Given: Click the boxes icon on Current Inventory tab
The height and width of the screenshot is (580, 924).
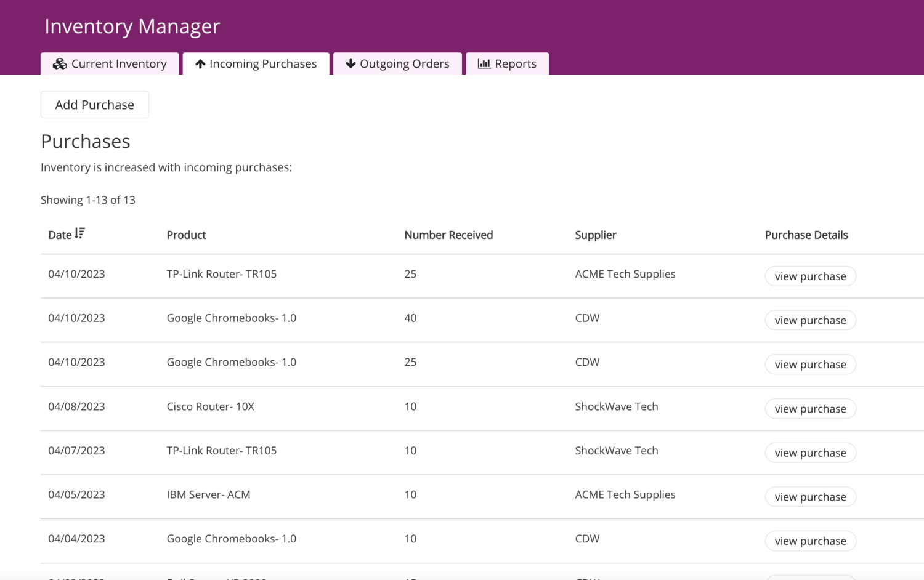Looking at the screenshot, I should (60, 64).
